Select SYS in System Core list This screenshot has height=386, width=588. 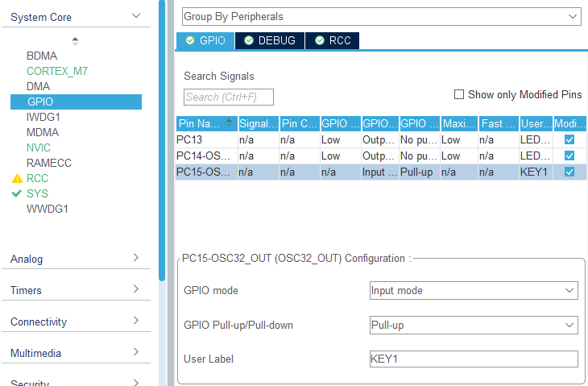click(37, 193)
